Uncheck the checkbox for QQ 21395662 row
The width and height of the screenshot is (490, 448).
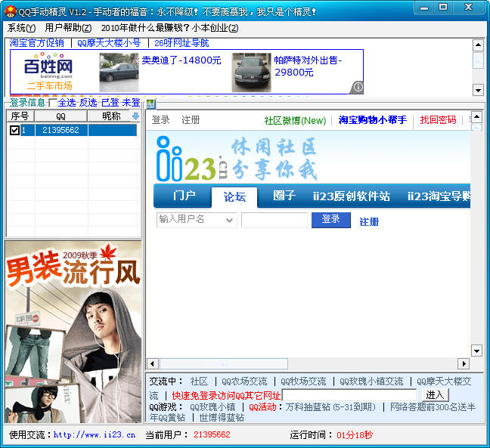tap(14, 130)
